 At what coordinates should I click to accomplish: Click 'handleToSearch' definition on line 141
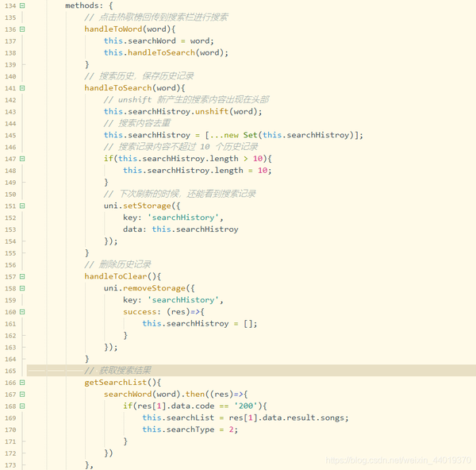[x=118, y=88]
